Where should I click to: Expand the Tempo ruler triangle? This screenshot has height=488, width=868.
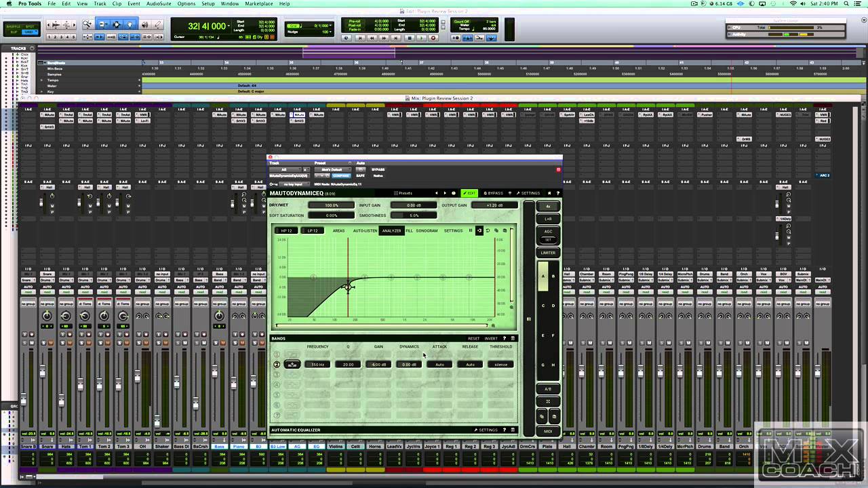click(x=41, y=80)
